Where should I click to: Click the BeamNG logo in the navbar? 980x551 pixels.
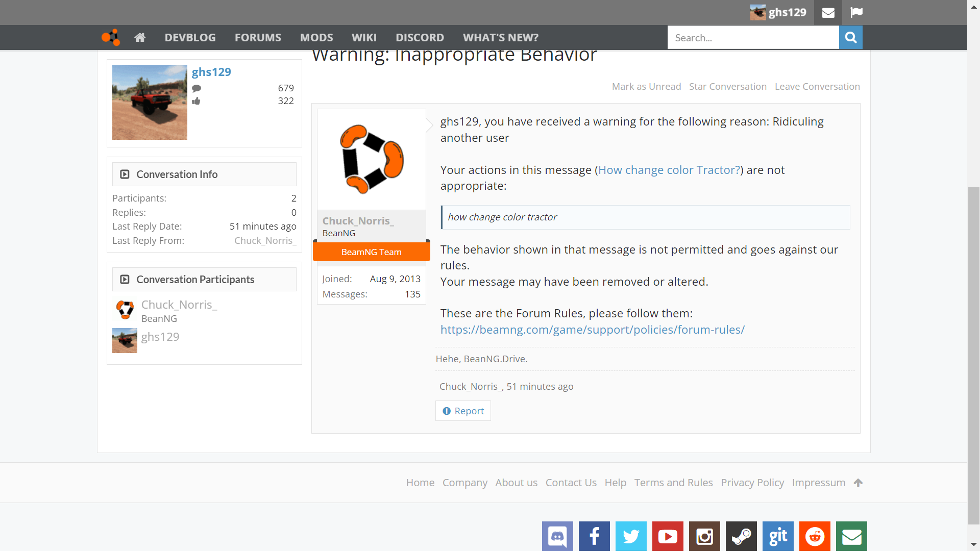click(110, 37)
